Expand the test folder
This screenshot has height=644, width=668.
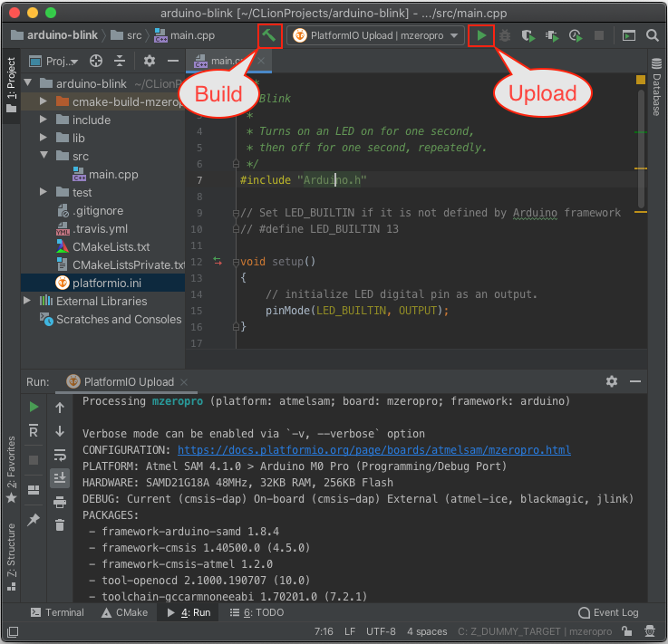[43, 192]
